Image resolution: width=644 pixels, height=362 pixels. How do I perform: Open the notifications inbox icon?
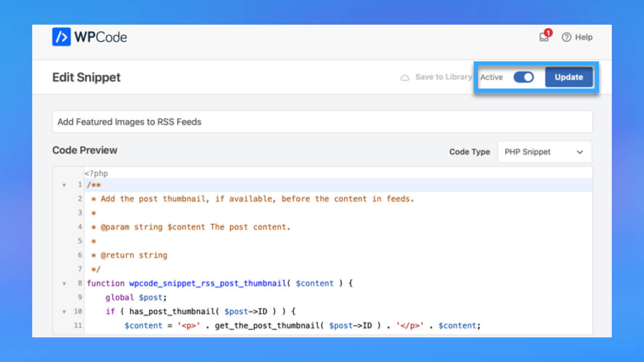[x=544, y=37]
